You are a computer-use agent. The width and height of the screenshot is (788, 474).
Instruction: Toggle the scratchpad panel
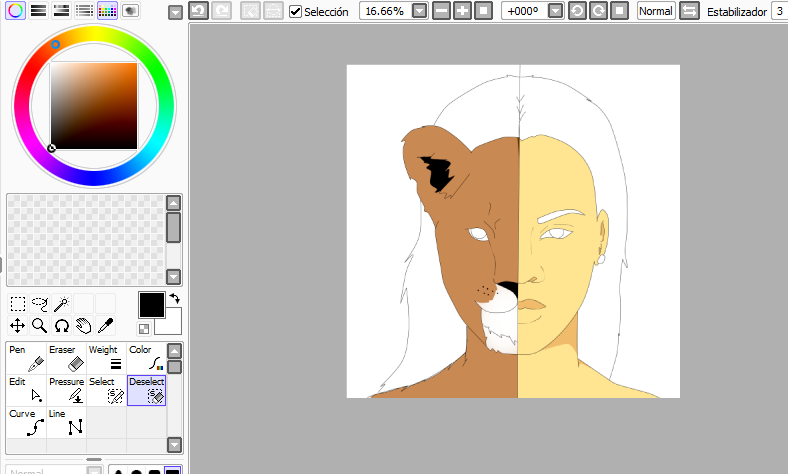point(130,11)
